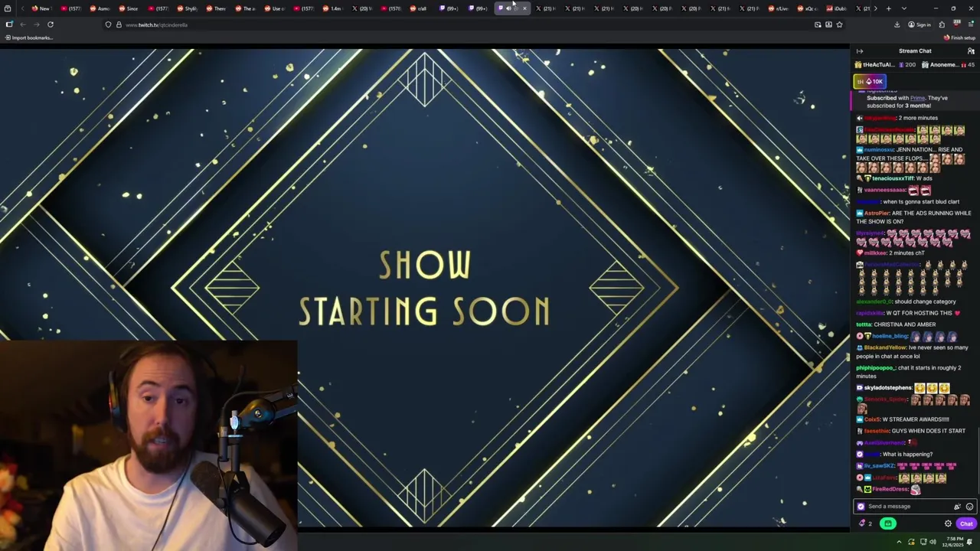Switch to the r/all Reddit tab

point(418,8)
